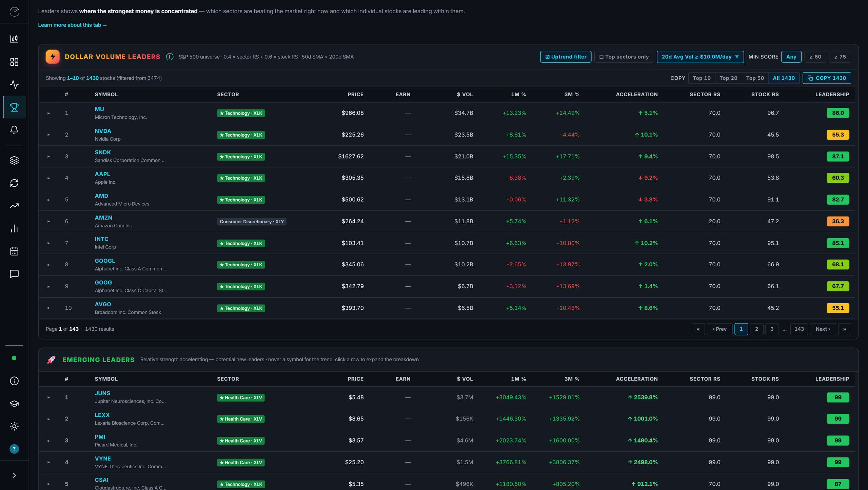Open the blue question mark help icon
Screen dimensions: 868x490
coord(14,449)
